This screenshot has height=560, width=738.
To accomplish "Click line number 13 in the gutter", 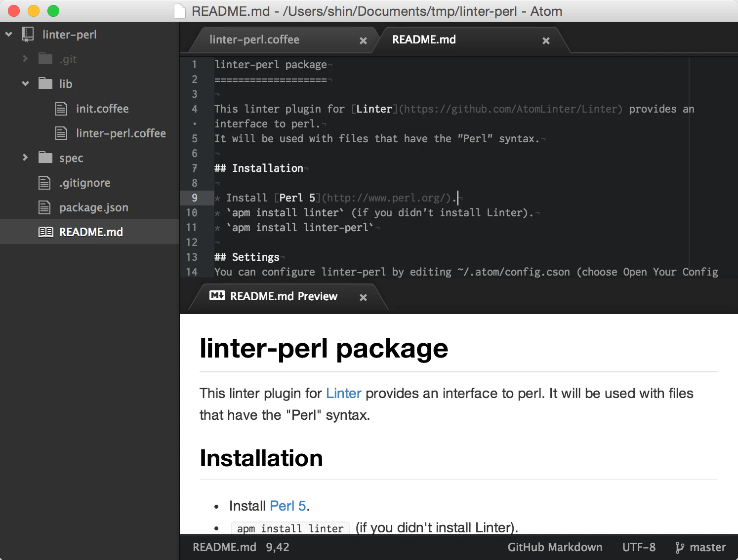I will 192,257.
